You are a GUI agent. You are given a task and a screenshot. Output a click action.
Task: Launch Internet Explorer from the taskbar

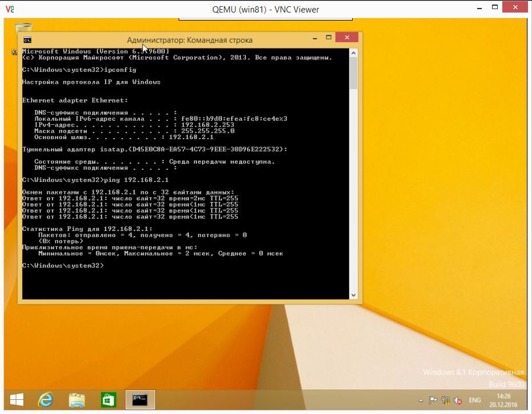point(46,400)
